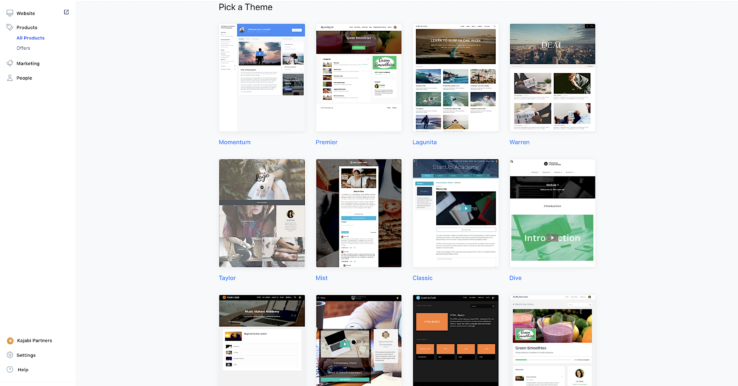Open the Marketing menu item
The width and height of the screenshot is (738, 386).
pyautogui.click(x=28, y=63)
